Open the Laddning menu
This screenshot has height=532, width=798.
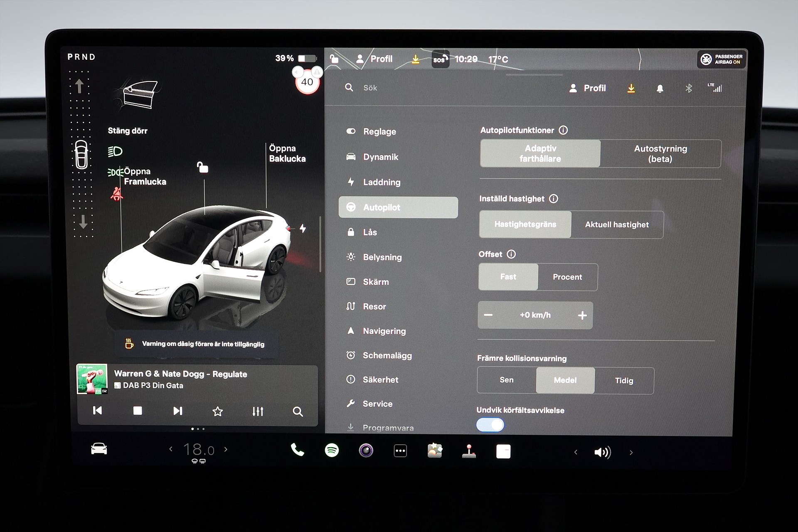click(x=381, y=182)
